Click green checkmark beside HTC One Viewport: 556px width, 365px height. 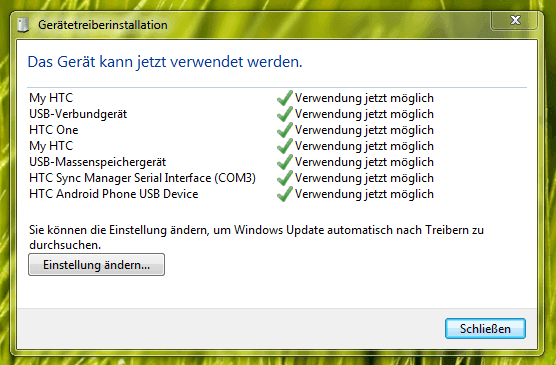(284, 130)
